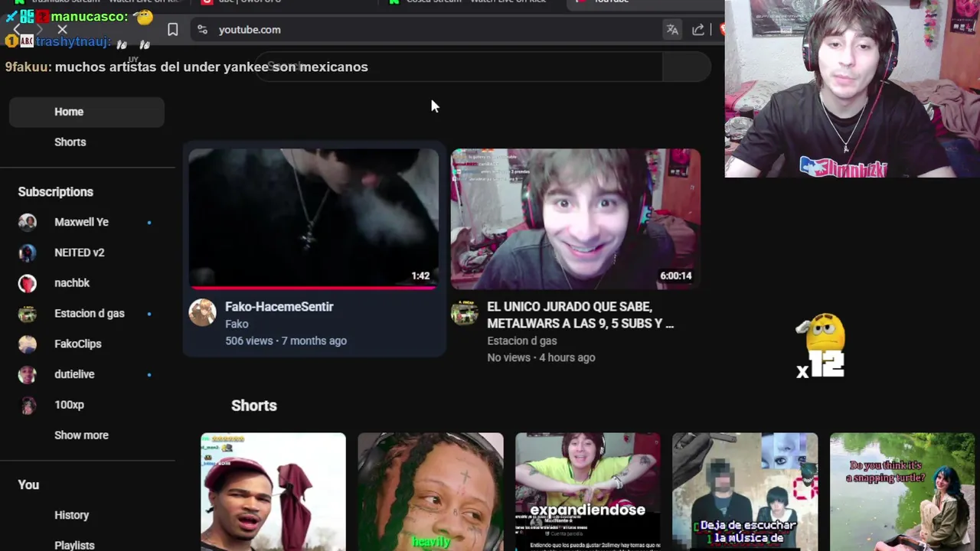This screenshot has height=551, width=980.
Task: Click the translate page icon
Action: (672, 30)
